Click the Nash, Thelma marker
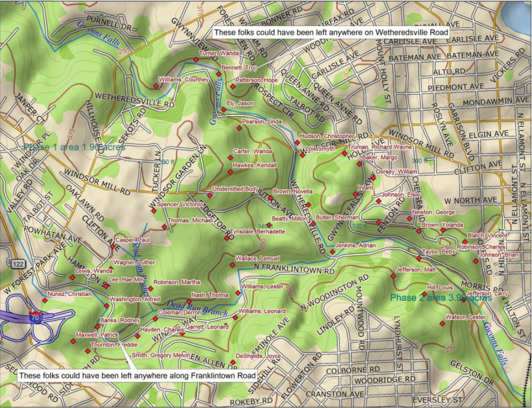The width and height of the screenshot is (532, 408). coord(189,301)
